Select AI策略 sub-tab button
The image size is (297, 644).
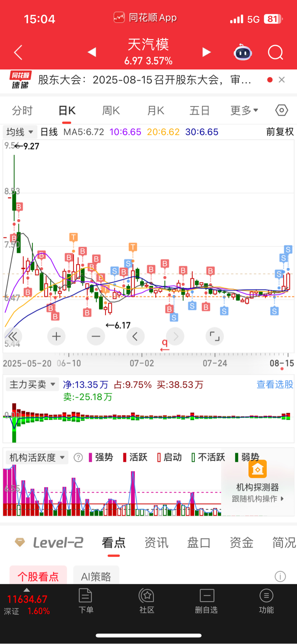coord(96,576)
